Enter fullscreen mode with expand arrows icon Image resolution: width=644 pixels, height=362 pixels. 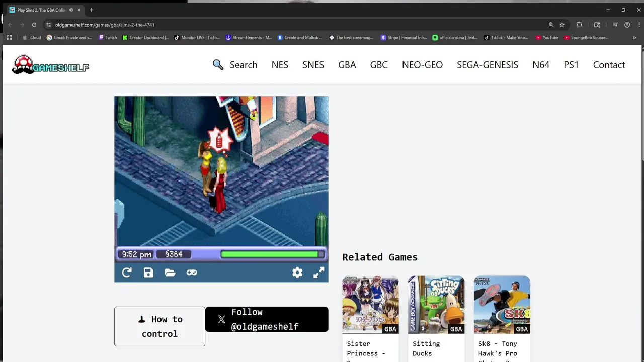click(x=319, y=273)
